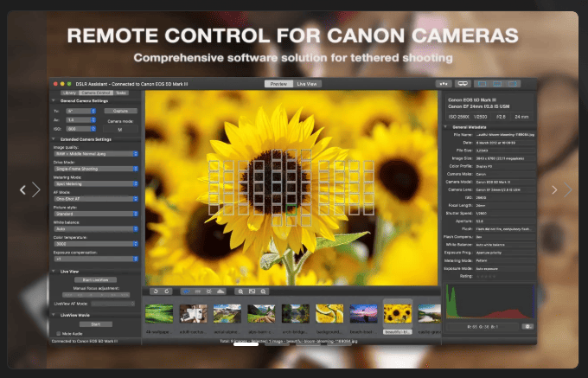The width and height of the screenshot is (588, 378).
Task: Switch to the Live View tab
Action: [x=307, y=84]
